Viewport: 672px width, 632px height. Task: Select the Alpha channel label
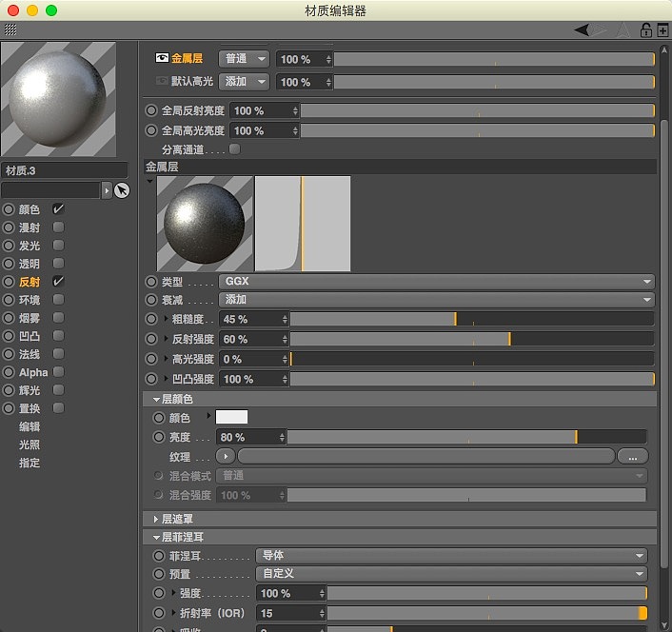(x=33, y=372)
